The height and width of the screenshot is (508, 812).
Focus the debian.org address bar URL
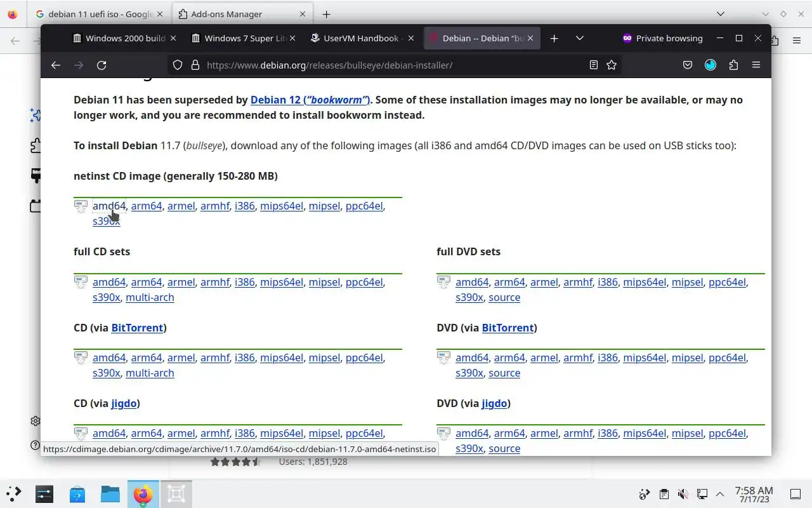[393, 65]
